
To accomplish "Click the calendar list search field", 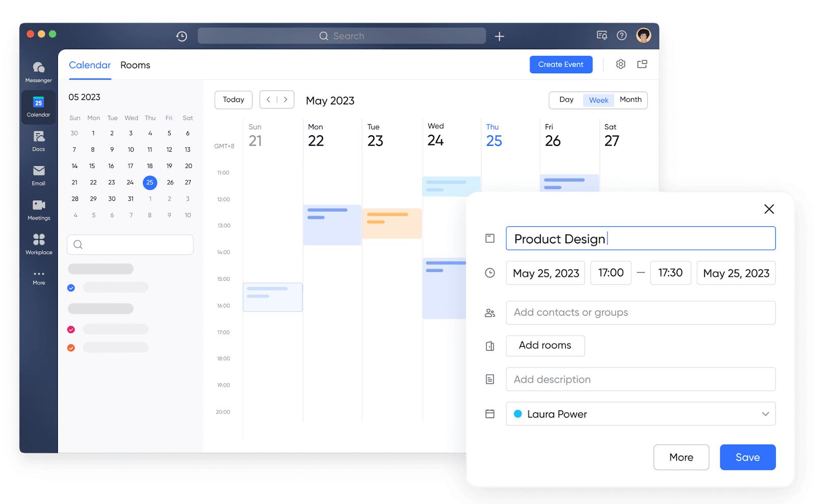I will (130, 245).
